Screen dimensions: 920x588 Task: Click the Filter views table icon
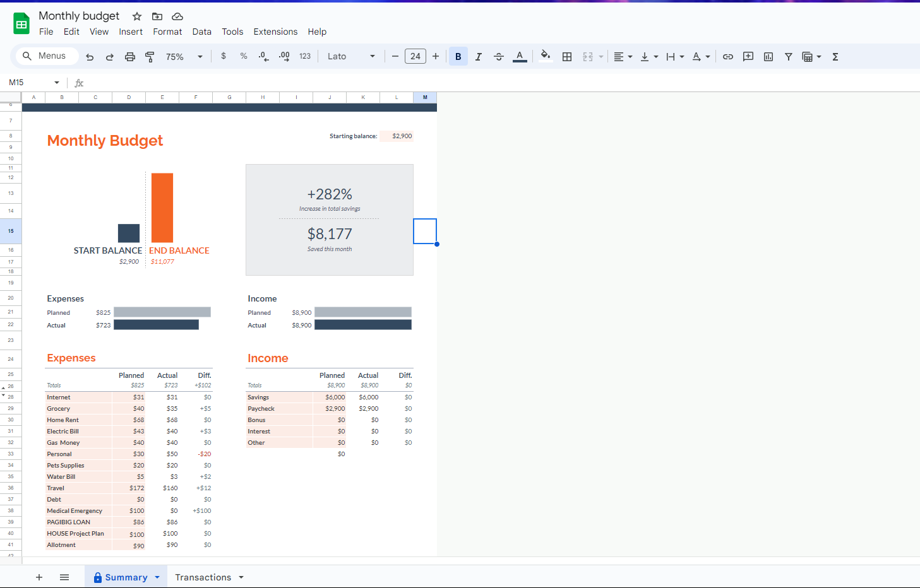pyautogui.click(x=808, y=57)
